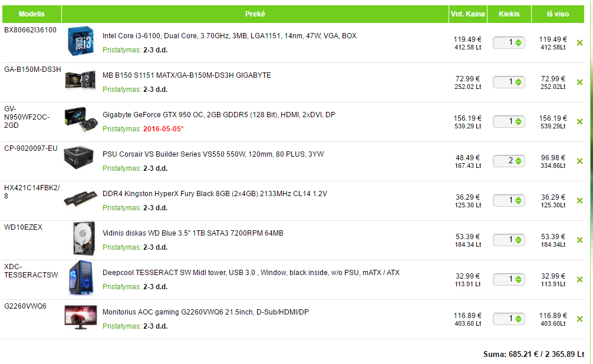
Task: Select model code CP-9020097-EU
Action: (x=31, y=148)
